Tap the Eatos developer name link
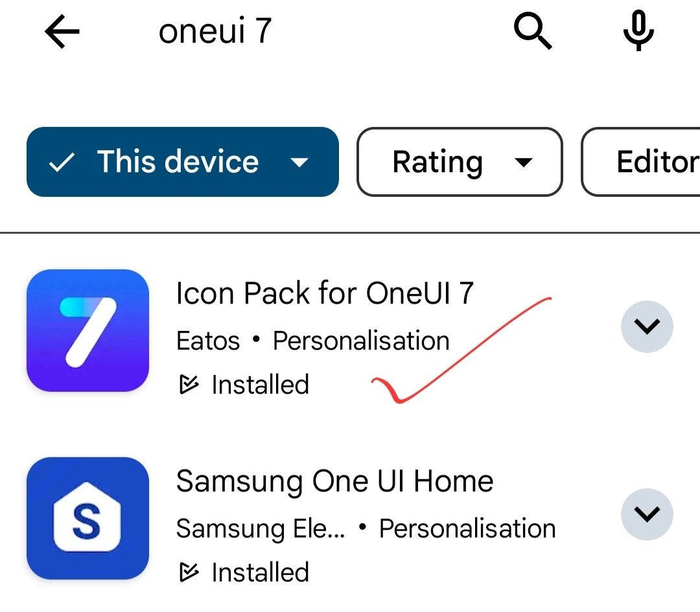 206,340
